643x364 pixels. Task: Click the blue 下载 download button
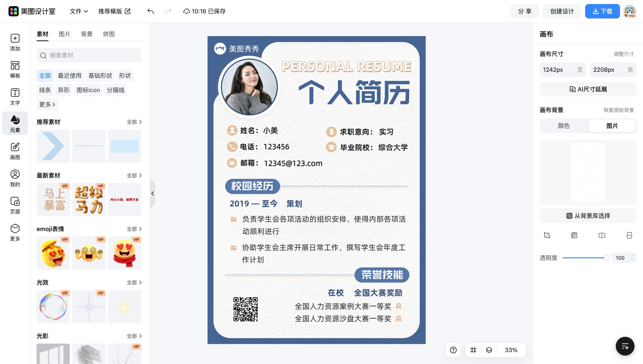click(602, 11)
